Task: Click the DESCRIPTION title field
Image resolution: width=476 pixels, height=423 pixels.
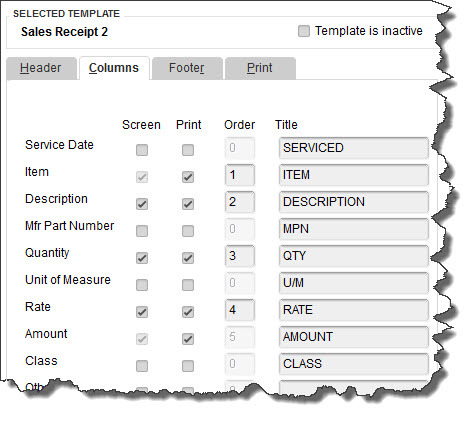Action: tap(354, 202)
